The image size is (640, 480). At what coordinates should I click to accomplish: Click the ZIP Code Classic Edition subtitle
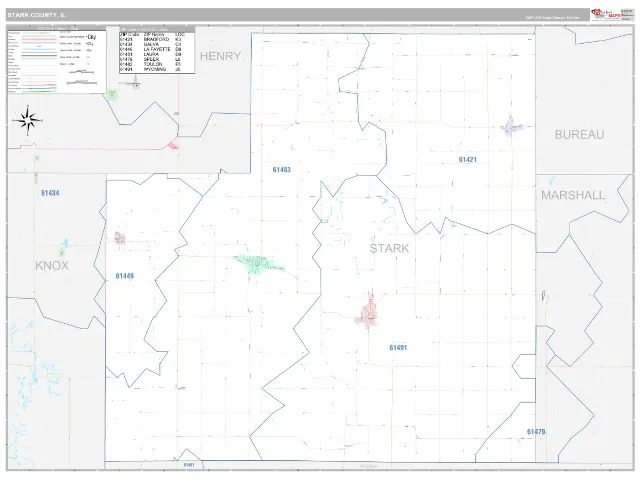click(552, 18)
